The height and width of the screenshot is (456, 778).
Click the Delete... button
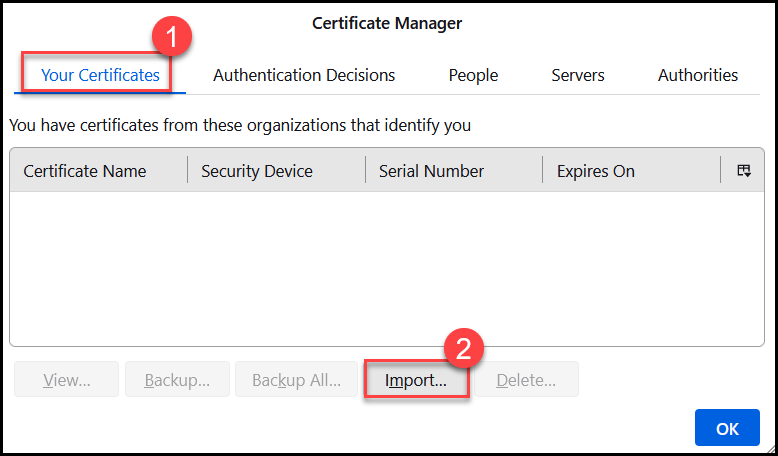[x=526, y=380]
